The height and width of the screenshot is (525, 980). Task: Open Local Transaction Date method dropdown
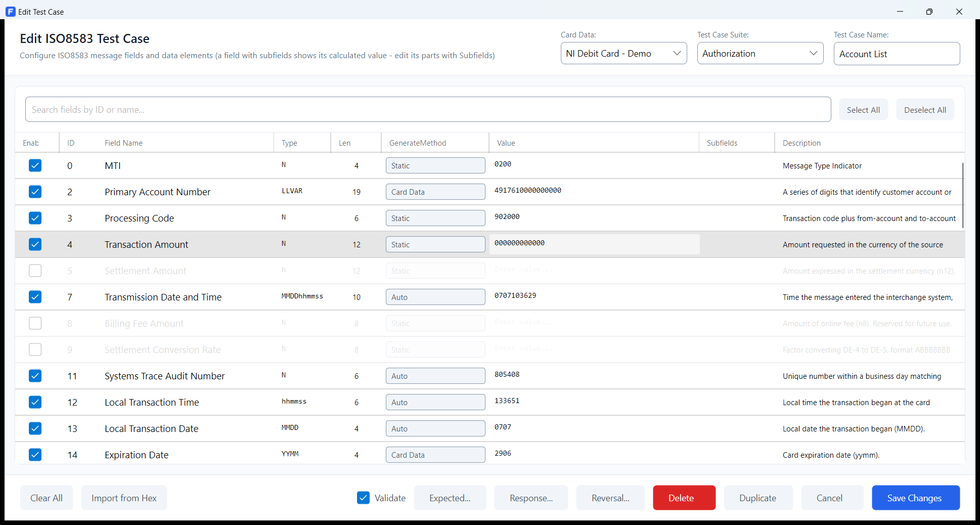click(435, 428)
